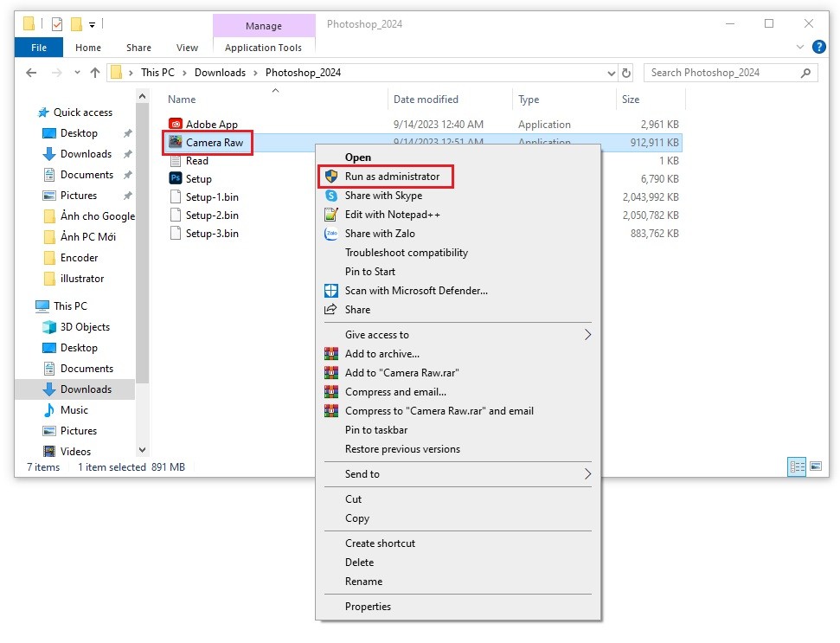Click the Zalo share icon

[x=330, y=234]
